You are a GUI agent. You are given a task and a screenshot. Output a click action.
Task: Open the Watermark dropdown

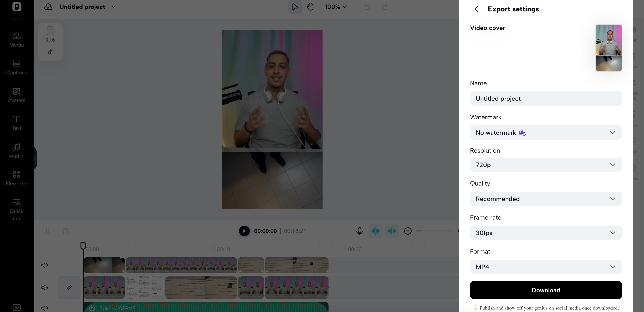(546, 132)
